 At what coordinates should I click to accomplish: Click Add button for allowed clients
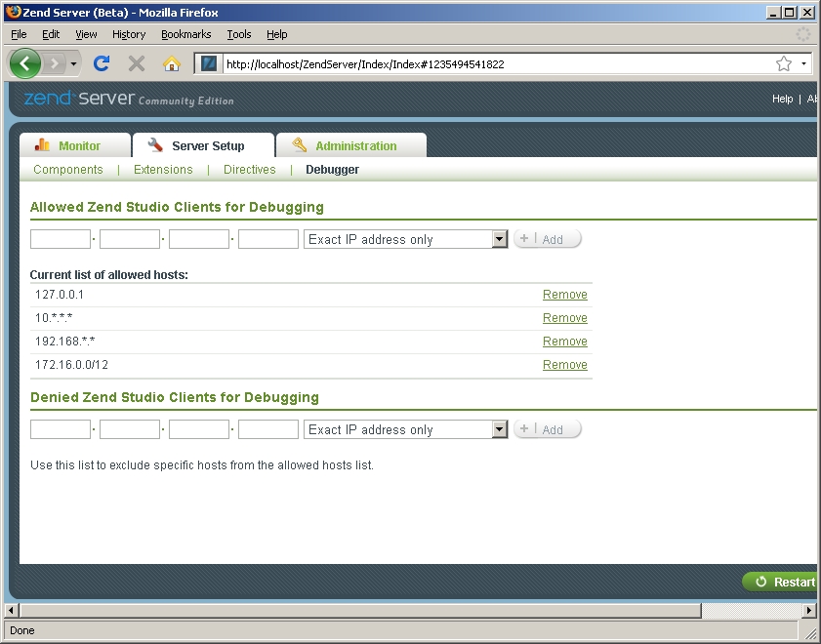(x=548, y=239)
